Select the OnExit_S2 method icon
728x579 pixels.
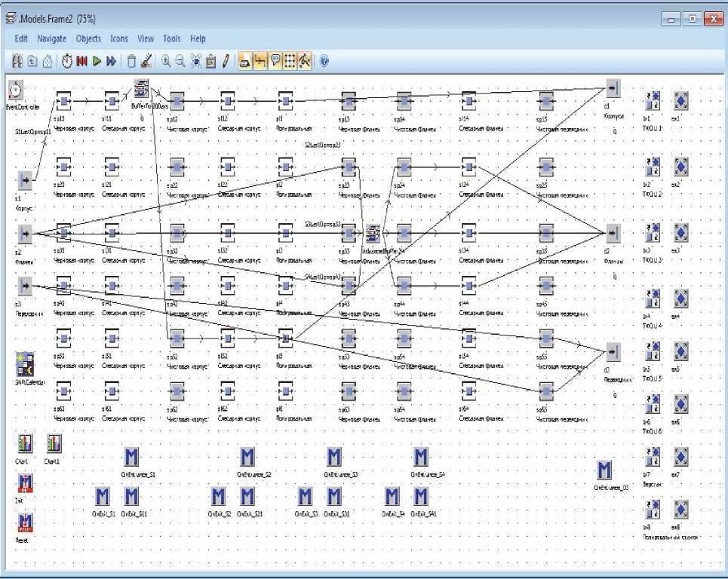(x=218, y=497)
